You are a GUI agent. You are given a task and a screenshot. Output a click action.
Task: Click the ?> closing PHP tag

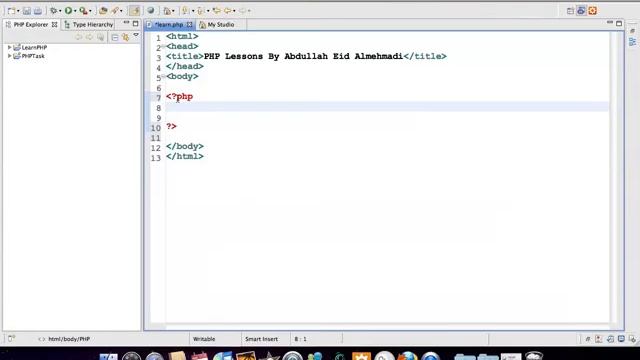point(171,127)
